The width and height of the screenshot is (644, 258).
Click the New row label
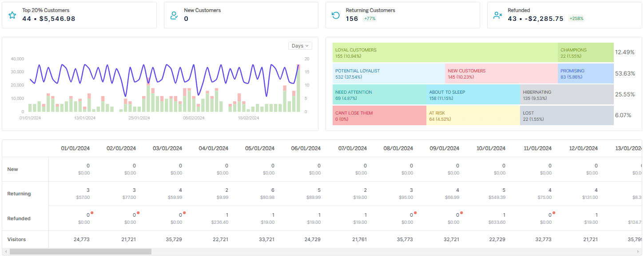[x=13, y=169]
